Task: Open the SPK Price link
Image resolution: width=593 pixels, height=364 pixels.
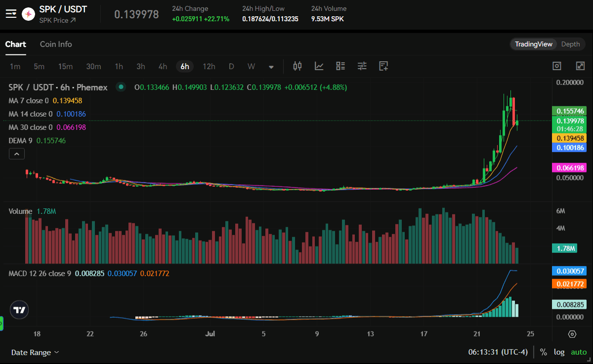Action: point(57,20)
